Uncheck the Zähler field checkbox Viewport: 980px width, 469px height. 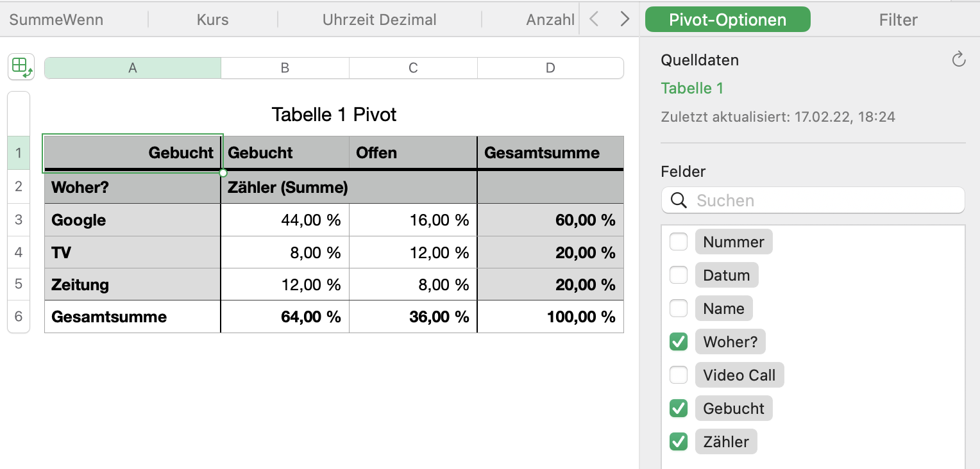(679, 441)
